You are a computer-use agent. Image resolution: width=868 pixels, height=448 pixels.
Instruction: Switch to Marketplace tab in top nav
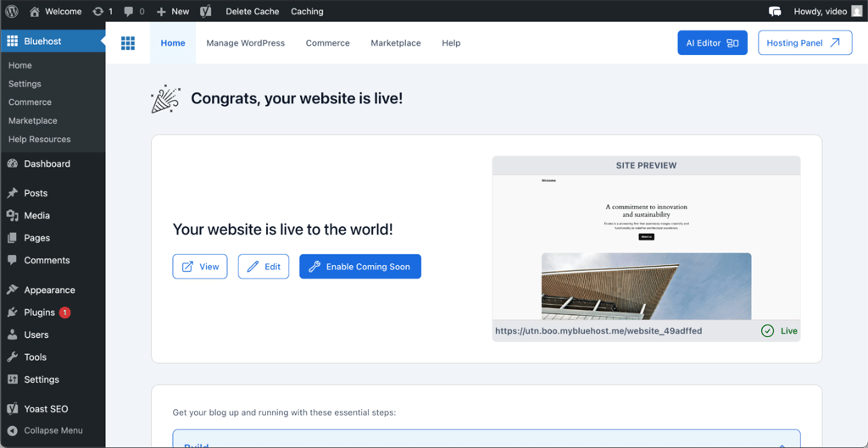coord(396,43)
